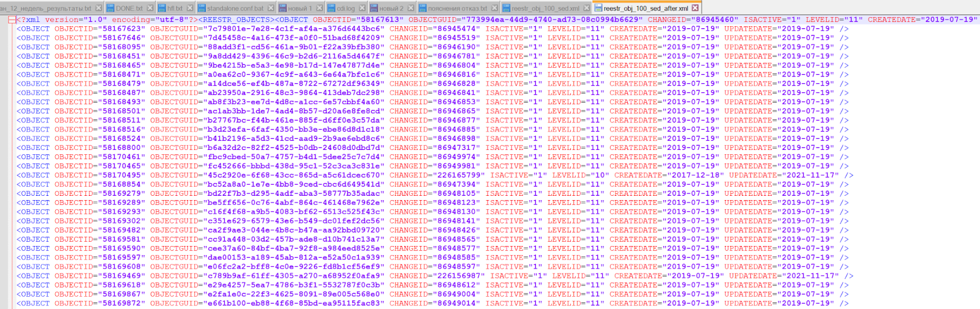Image resolution: width=980 pixels, height=309 pixels.
Task: Click CHANGEID value "86949981"
Action: point(458,166)
